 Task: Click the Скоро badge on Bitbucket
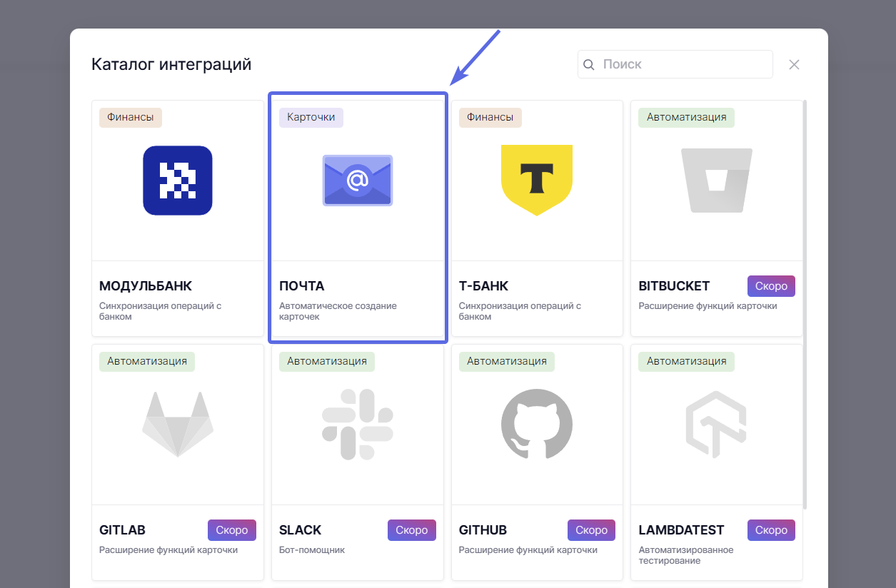click(771, 286)
